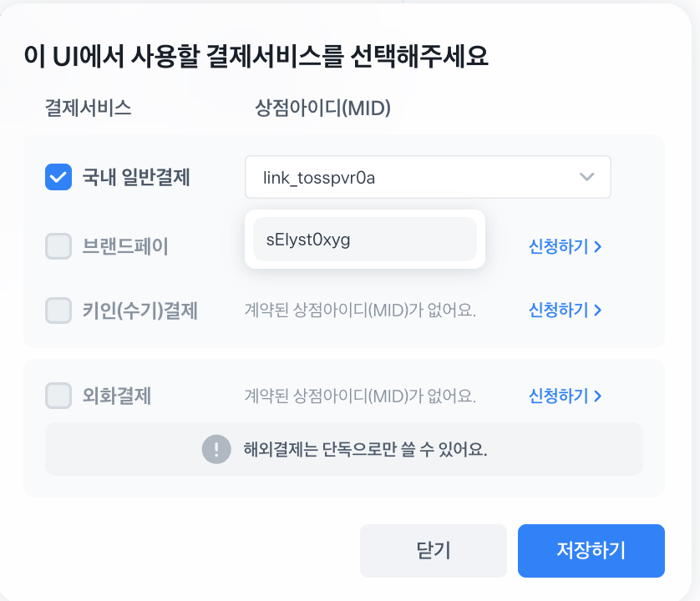Click the gray exclamation info icon

tap(216, 449)
